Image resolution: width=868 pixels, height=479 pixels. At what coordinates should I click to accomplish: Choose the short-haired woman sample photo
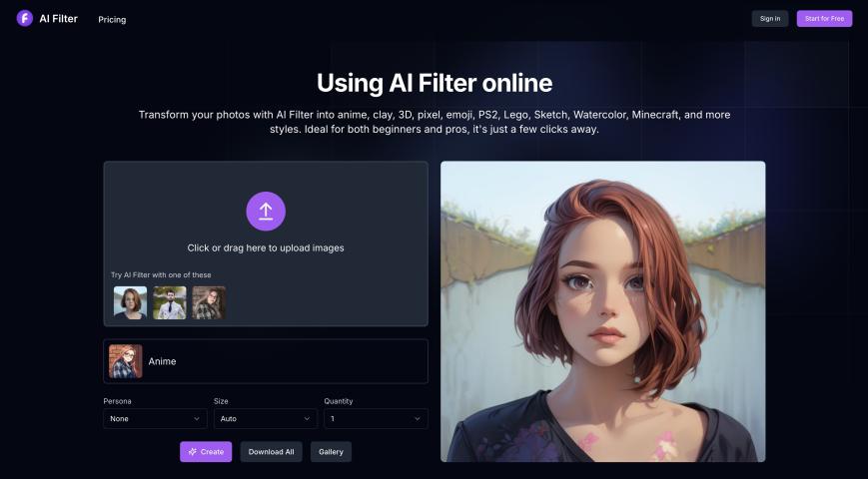point(130,302)
